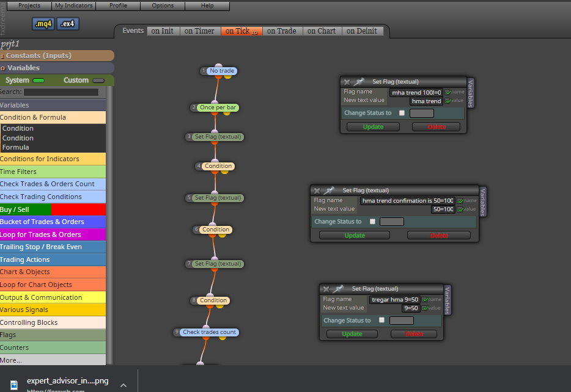571x392 pixels.
Task: Select Formula item under Condition & Formula
Action: tap(16, 147)
